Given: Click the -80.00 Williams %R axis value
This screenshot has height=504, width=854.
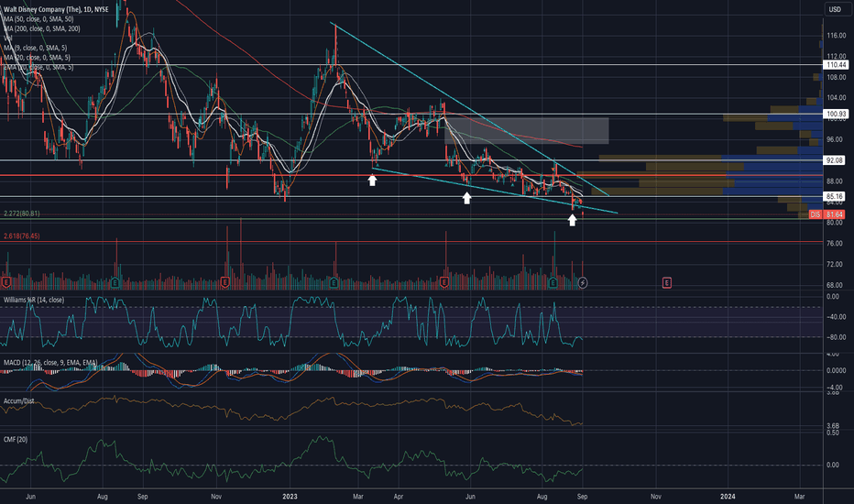Looking at the screenshot, I should tap(836, 337).
